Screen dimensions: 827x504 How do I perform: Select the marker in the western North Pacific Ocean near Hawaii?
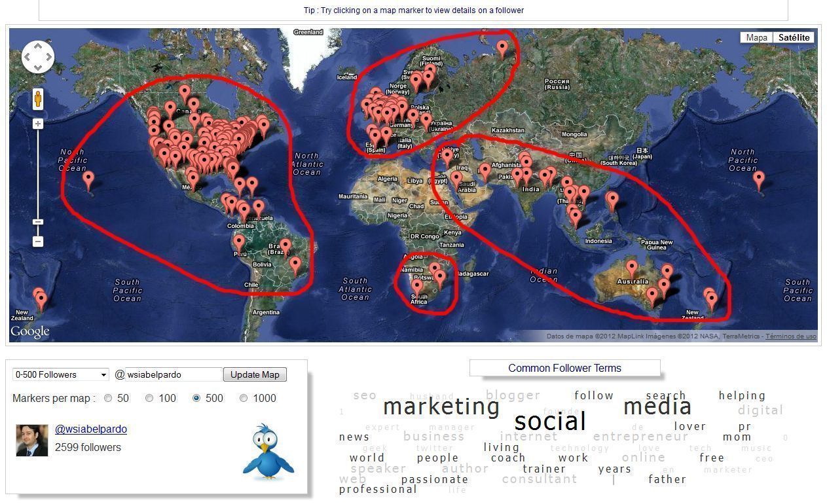coord(88,180)
